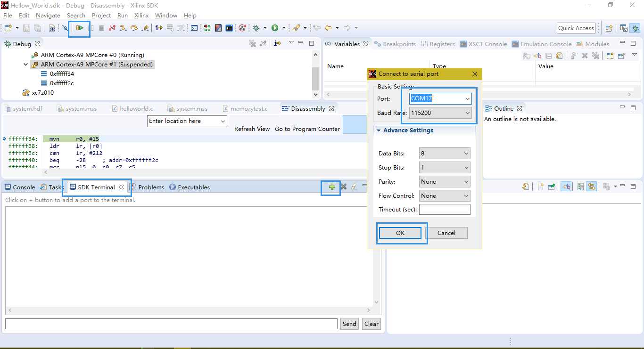This screenshot has height=349, width=644.
Task: Click the Refresh View link
Action: click(x=252, y=129)
